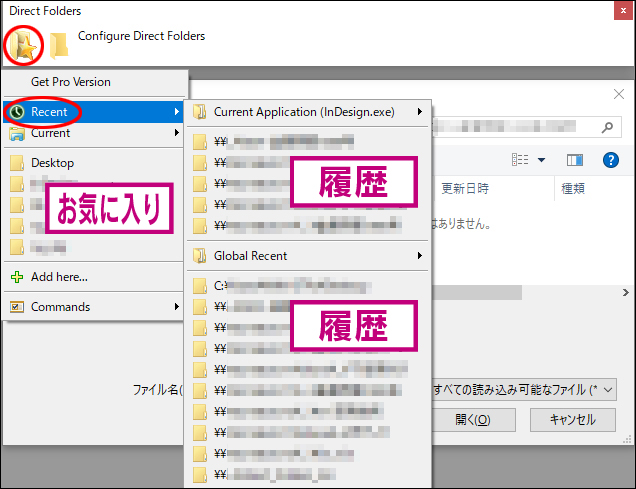Choose Desktop from favorites list

point(94,163)
